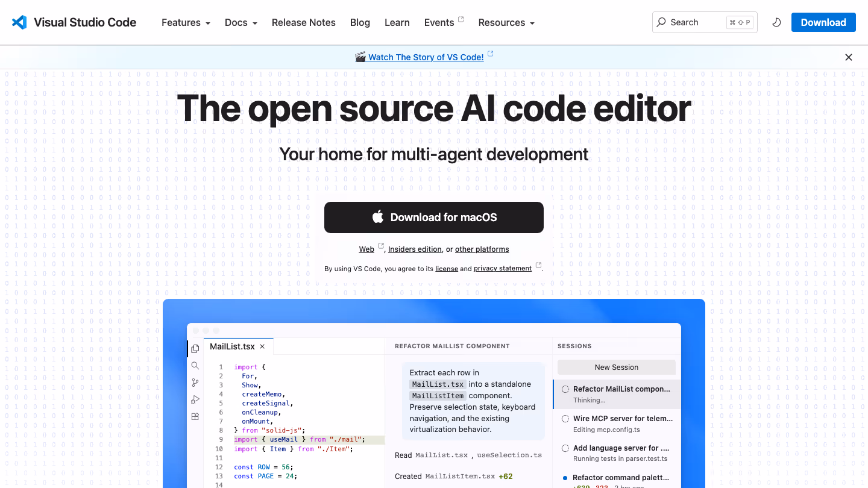Select the Add language server session circle

565,448
